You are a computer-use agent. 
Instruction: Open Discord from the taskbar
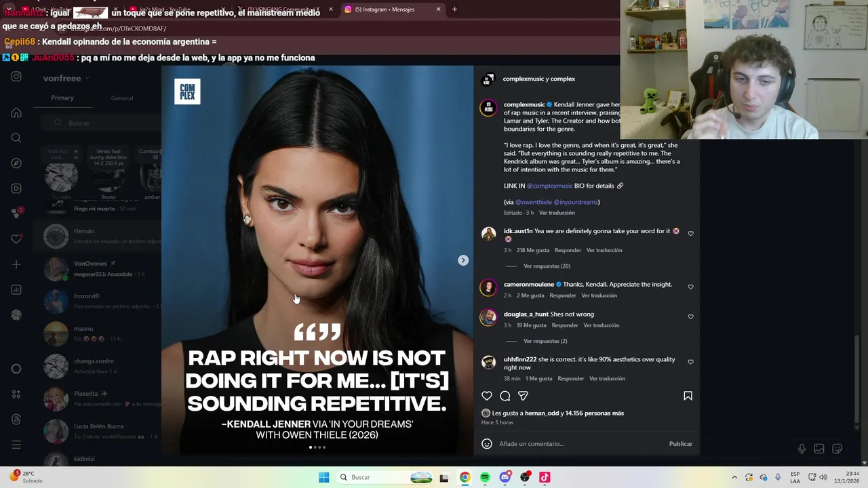(505, 477)
